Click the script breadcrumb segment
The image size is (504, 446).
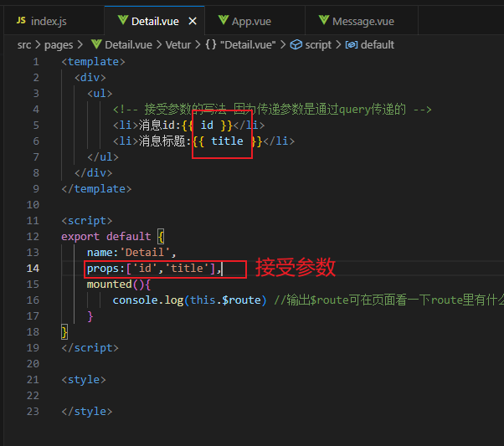pyautogui.click(x=318, y=45)
